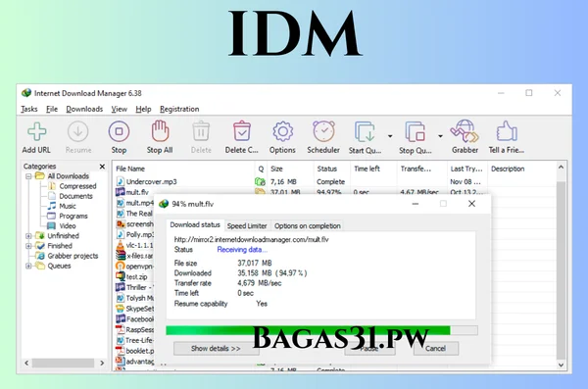Screen dimensions: 588x389
Task: Select the Undercover.mp3 file row
Action: 335,181
